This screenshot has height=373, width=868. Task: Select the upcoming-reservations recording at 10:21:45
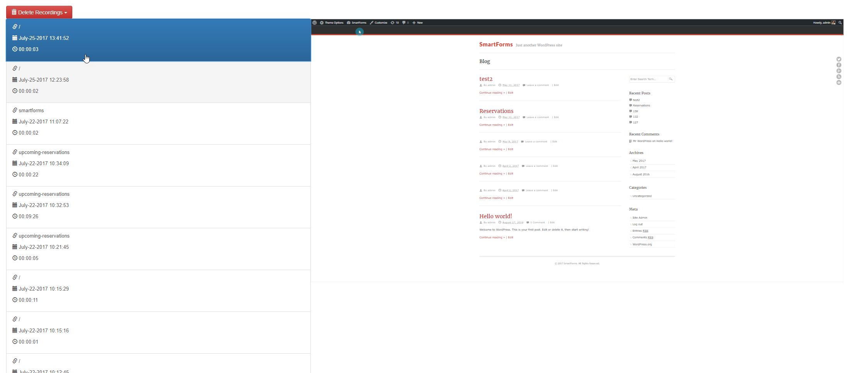158,249
